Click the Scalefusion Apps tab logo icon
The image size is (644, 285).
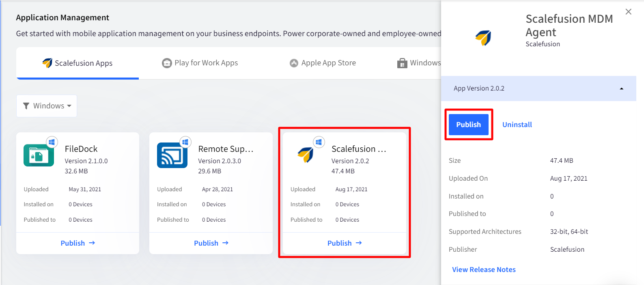[47, 63]
